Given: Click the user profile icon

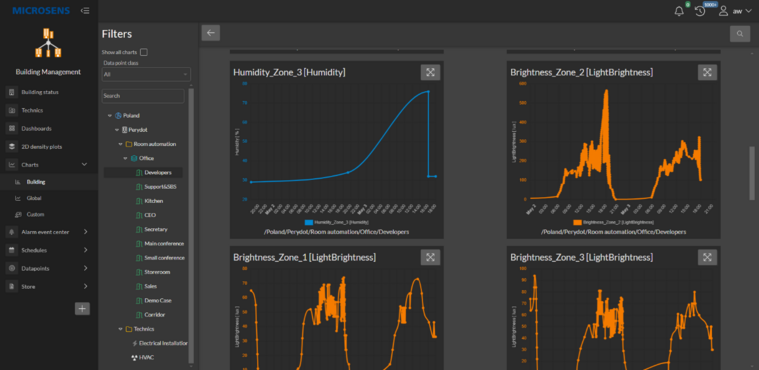Looking at the screenshot, I should pyautogui.click(x=723, y=11).
